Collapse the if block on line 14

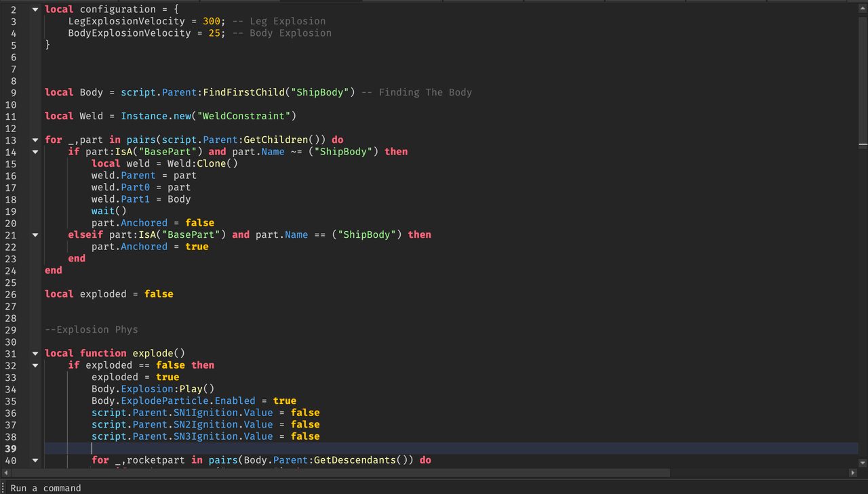click(35, 152)
